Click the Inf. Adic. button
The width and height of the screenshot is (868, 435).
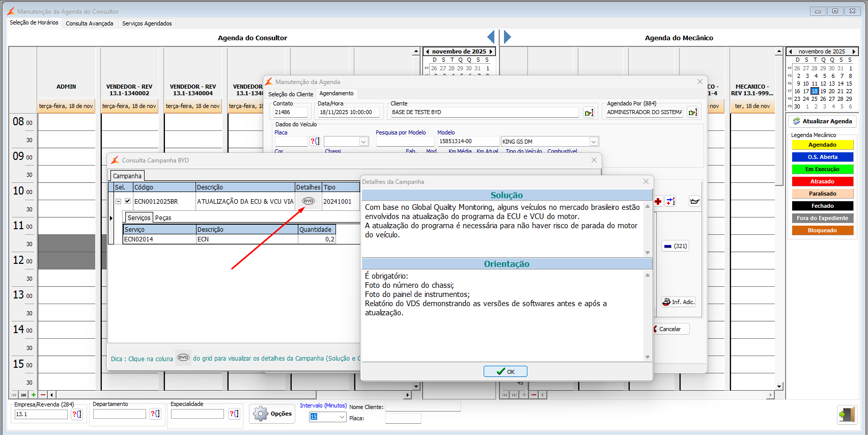tap(679, 302)
